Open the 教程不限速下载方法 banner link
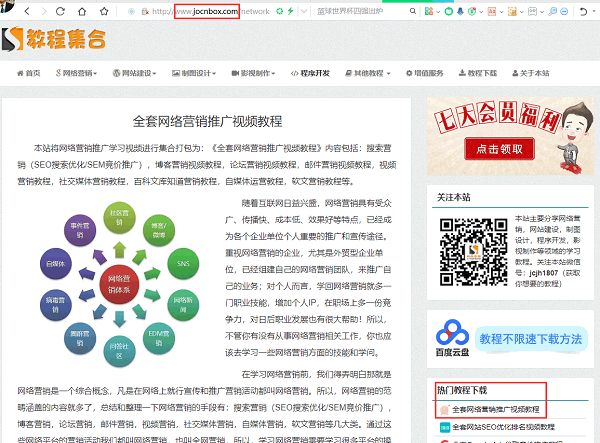 point(531,339)
